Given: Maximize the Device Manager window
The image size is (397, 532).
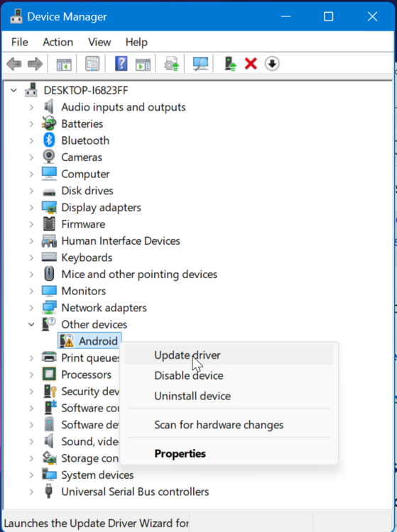Looking at the screenshot, I should (x=328, y=16).
